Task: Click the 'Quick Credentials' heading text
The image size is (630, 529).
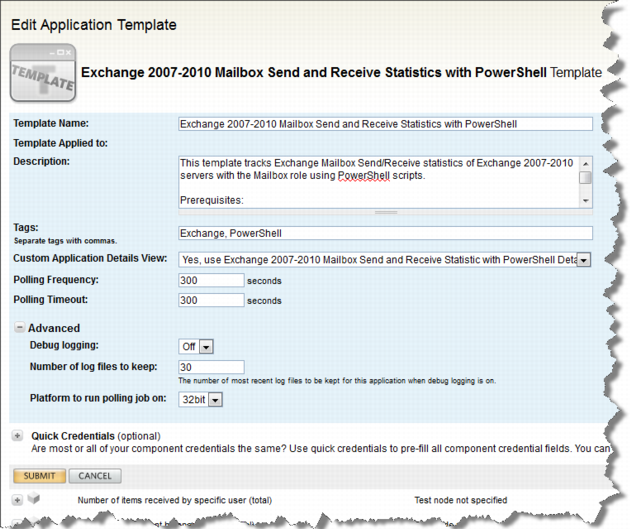Action: click(73, 436)
